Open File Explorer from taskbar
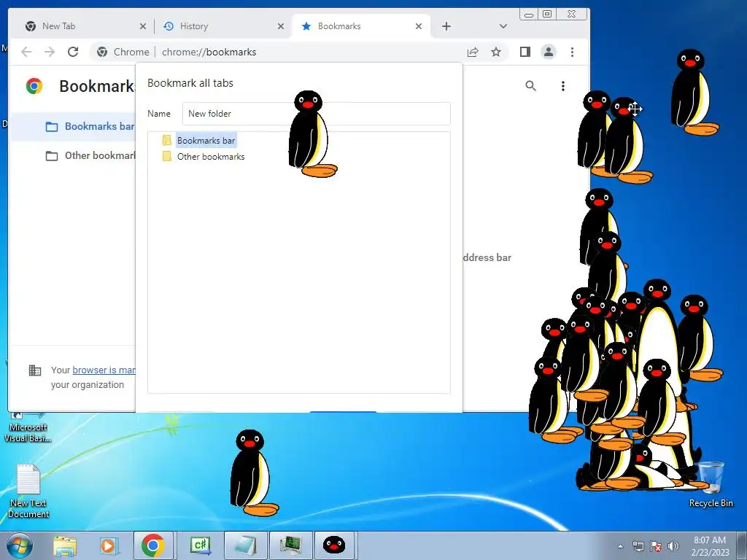 [x=65, y=545]
